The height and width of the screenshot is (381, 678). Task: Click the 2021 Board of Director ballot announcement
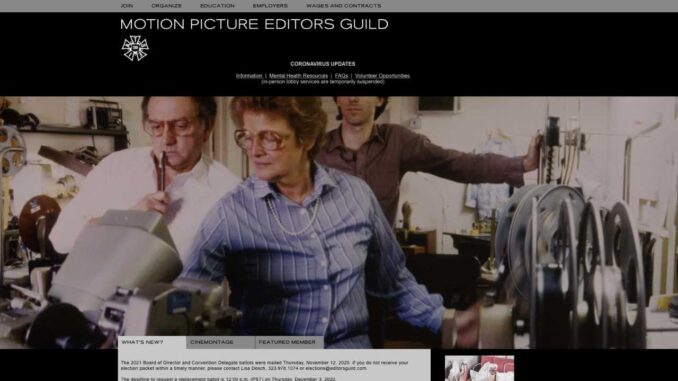(x=265, y=365)
